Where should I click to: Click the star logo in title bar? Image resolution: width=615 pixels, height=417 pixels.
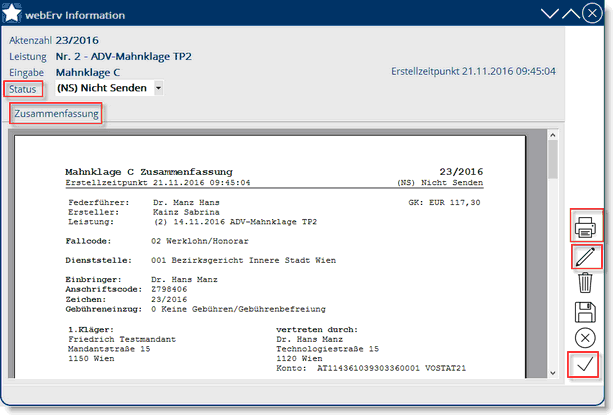click(16, 15)
